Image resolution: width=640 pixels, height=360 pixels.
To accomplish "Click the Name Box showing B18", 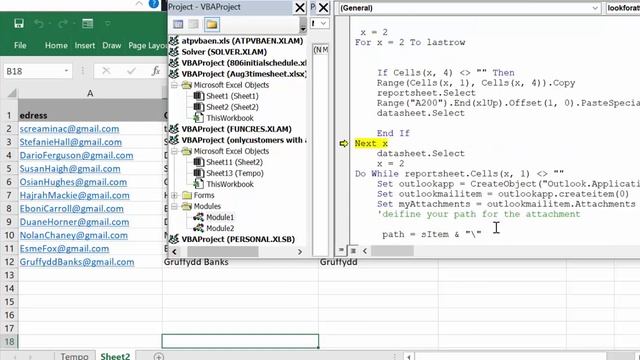I will [x=33, y=71].
